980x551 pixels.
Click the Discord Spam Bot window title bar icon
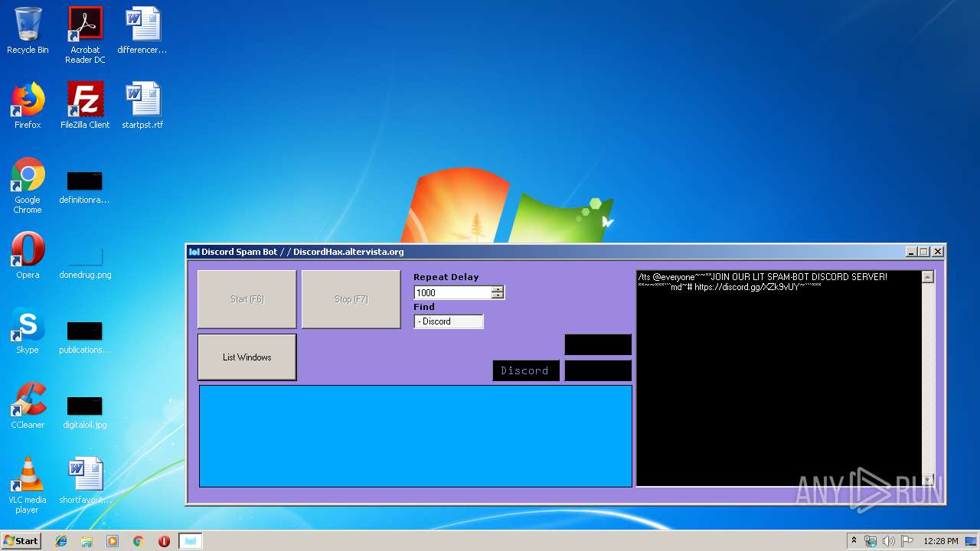(194, 252)
